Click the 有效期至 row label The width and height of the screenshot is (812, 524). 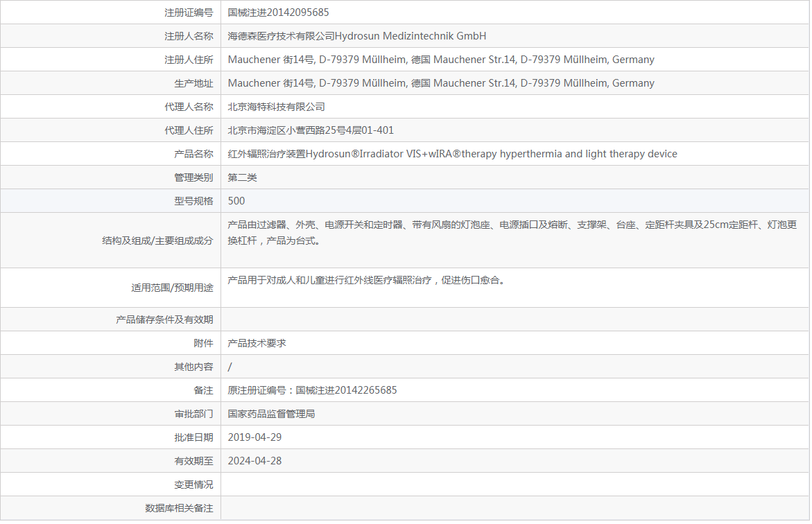coord(193,462)
